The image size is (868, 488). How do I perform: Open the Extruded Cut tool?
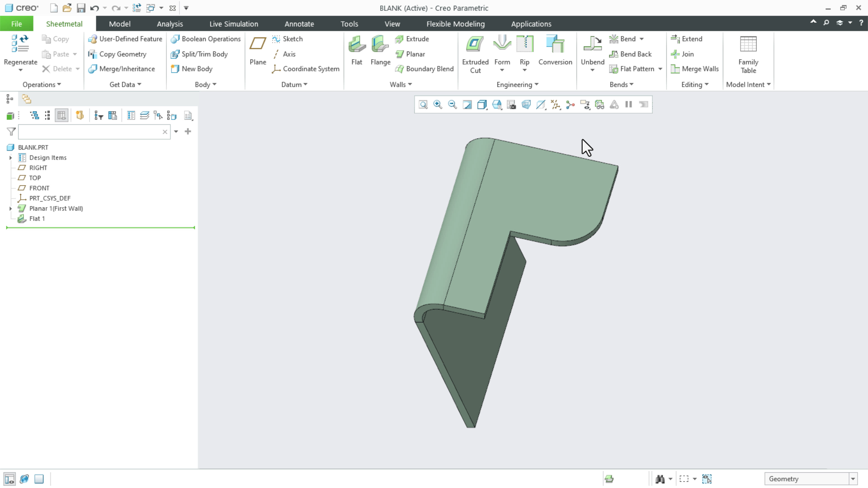[x=475, y=54]
